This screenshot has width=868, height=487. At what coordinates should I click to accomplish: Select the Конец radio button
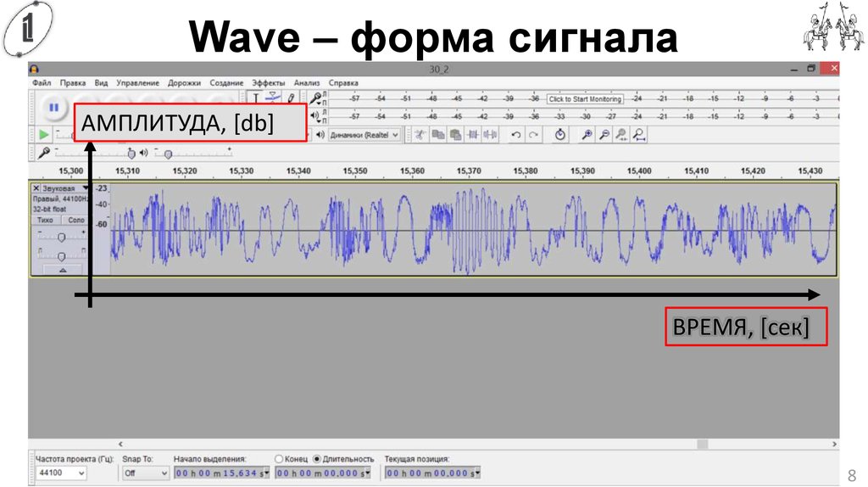[279, 459]
